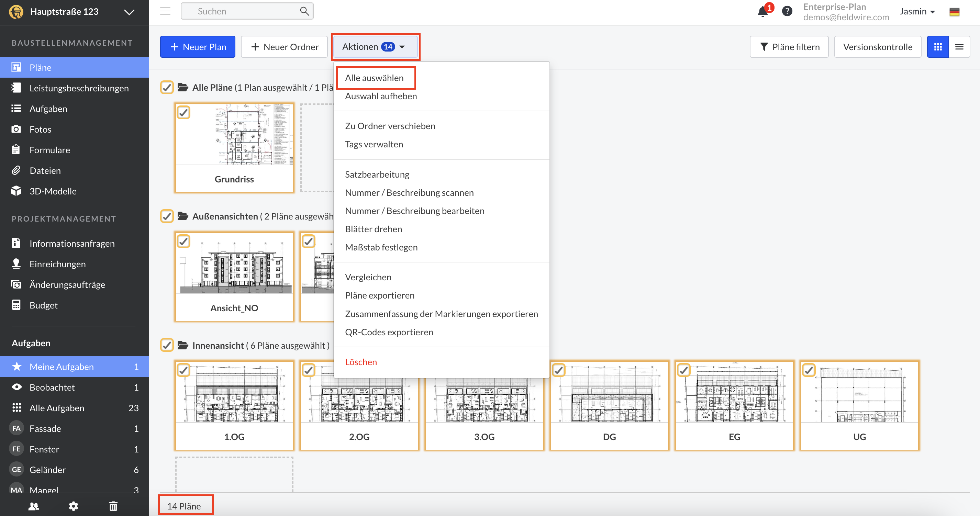Expand the Hauptstraße 123 project chevron
This screenshot has height=516, width=980.
(129, 12)
